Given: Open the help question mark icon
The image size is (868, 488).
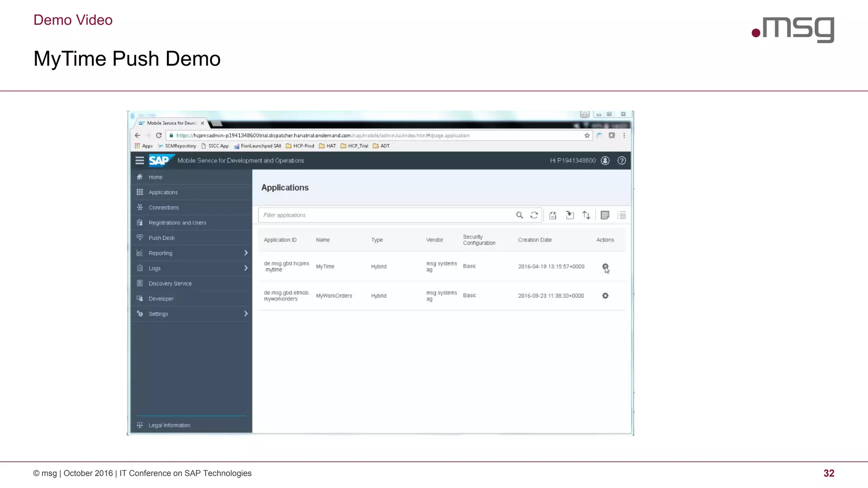Looking at the screenshot, I should (x=622, y=161).
